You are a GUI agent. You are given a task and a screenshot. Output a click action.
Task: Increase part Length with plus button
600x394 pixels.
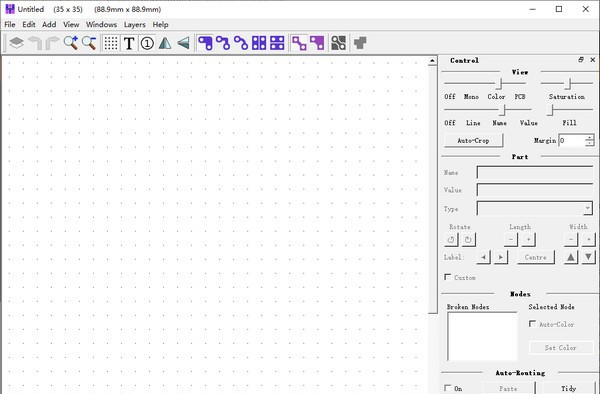(528, 240)
